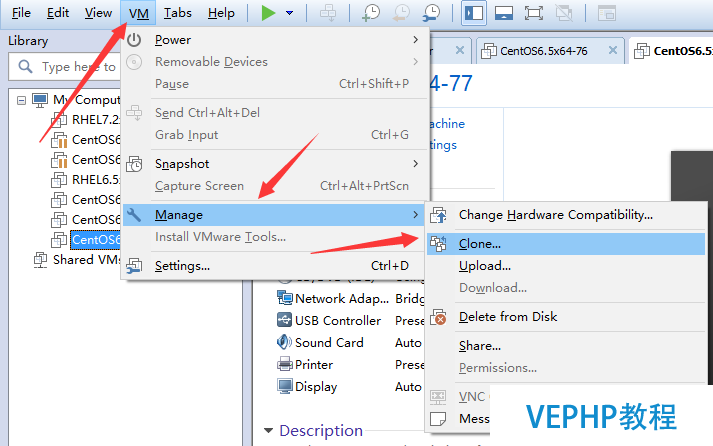The width and height of the screenshot is (713, 446).
Task: Switch to the CentOS6.5x64-76 tab
Action: coord(543,51)
